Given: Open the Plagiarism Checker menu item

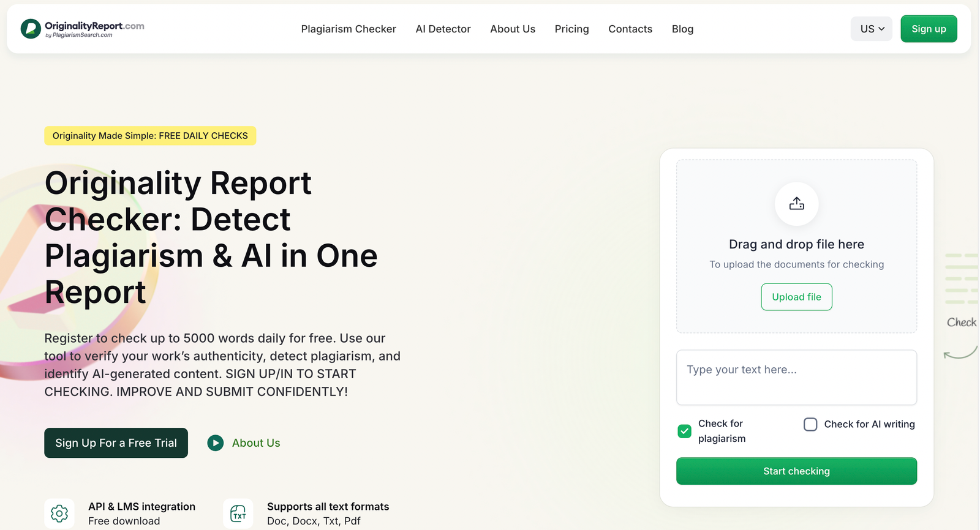Looking at the screenshot, I should point(349,29).
